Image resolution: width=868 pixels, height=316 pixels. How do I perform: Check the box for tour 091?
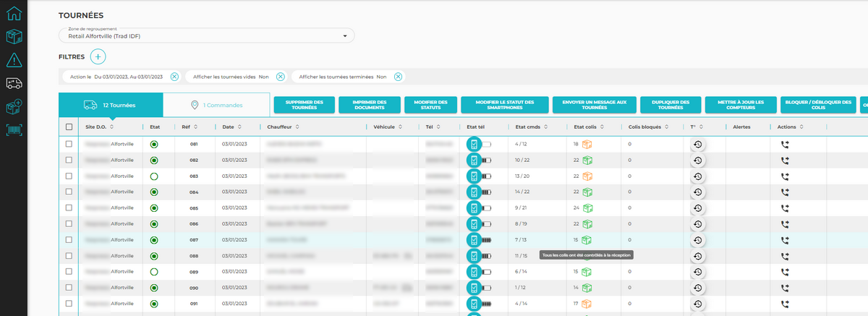coord(69,304)
